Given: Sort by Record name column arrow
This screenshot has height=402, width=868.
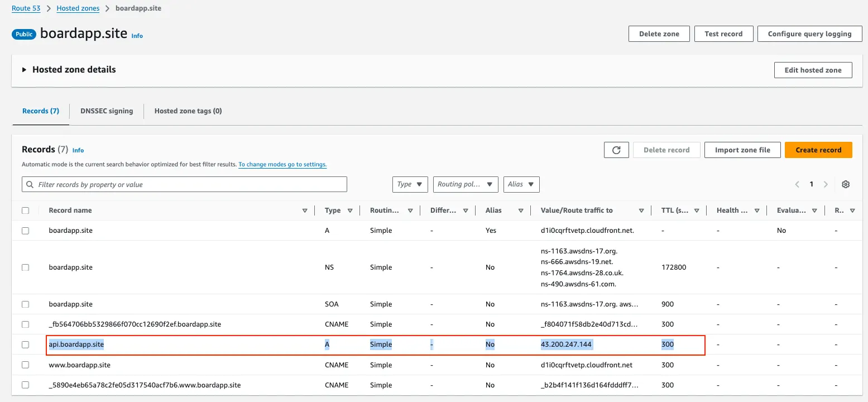Looking at the screenshot, I should tap(305, 210).
